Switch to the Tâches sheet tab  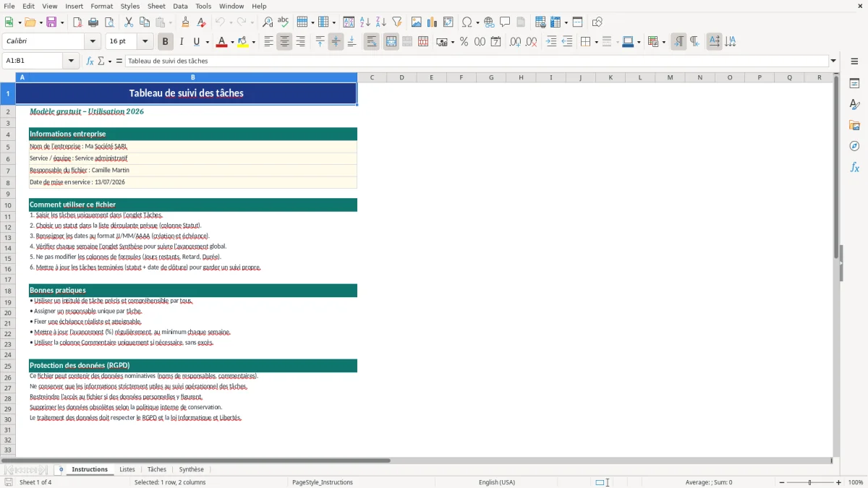pyautogui.click(x=157, y=470)
